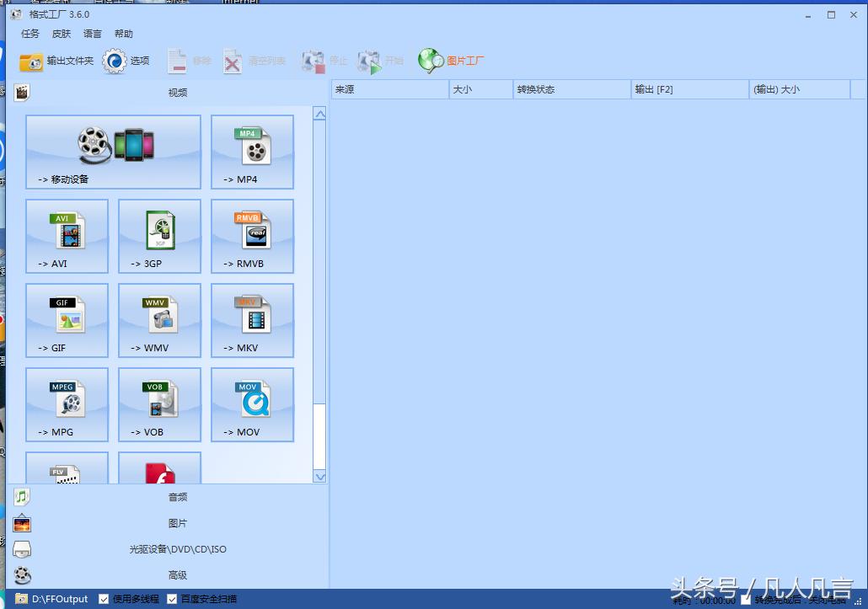Image resolution: width=868 pixels, height=609 pixels.
Task: Select convert to 移动设备 mobile device
Action: coord(114,152)
